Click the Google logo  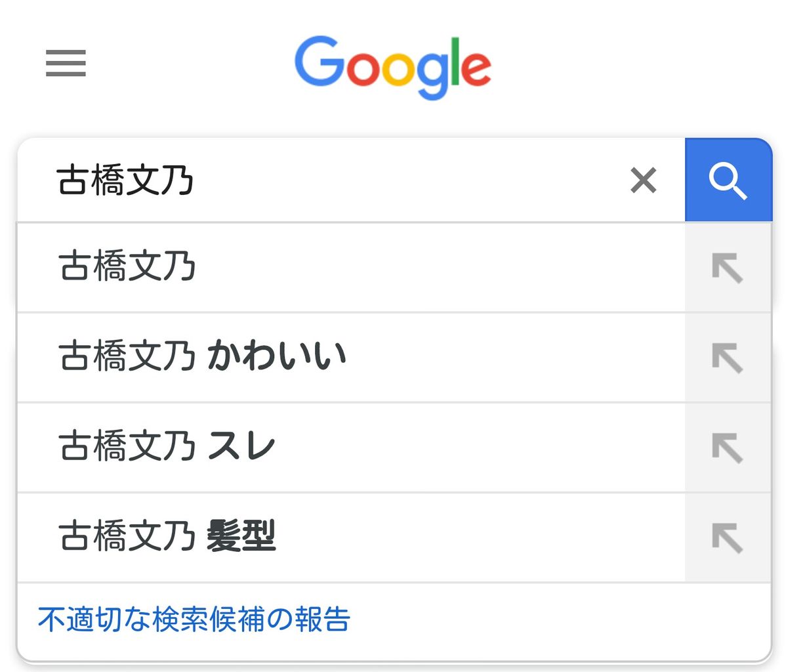392,67
